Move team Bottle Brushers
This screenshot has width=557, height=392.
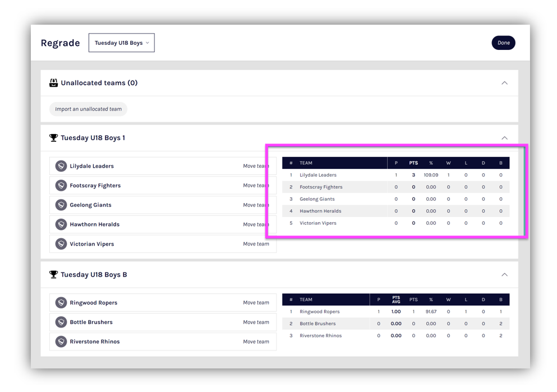coord(256,322)
